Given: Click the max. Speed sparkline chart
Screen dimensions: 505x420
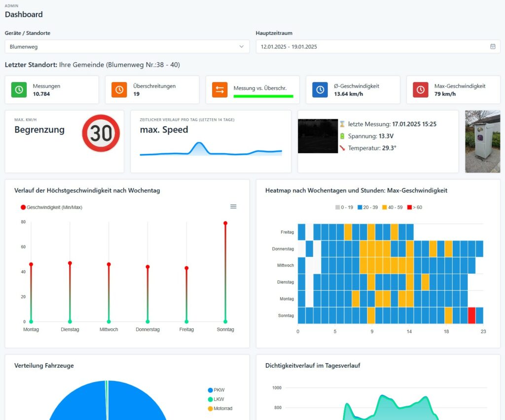Looking at the screenshot, I should (211, 149).
